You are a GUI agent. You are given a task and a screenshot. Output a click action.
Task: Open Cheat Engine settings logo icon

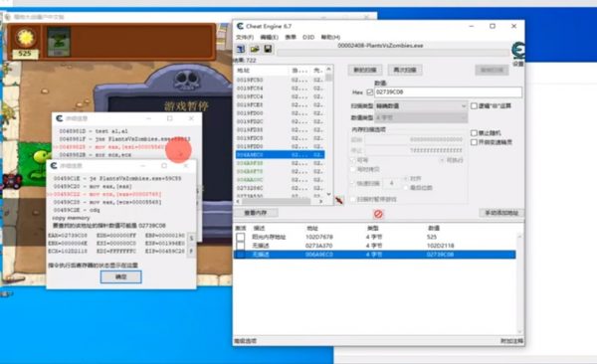tap(517, 52)
